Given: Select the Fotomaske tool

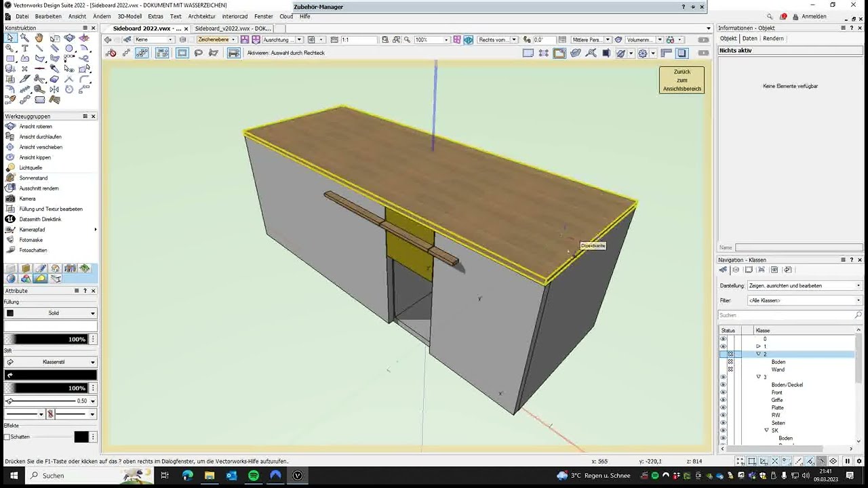Looking at the screenshot, I should point(31,240).
